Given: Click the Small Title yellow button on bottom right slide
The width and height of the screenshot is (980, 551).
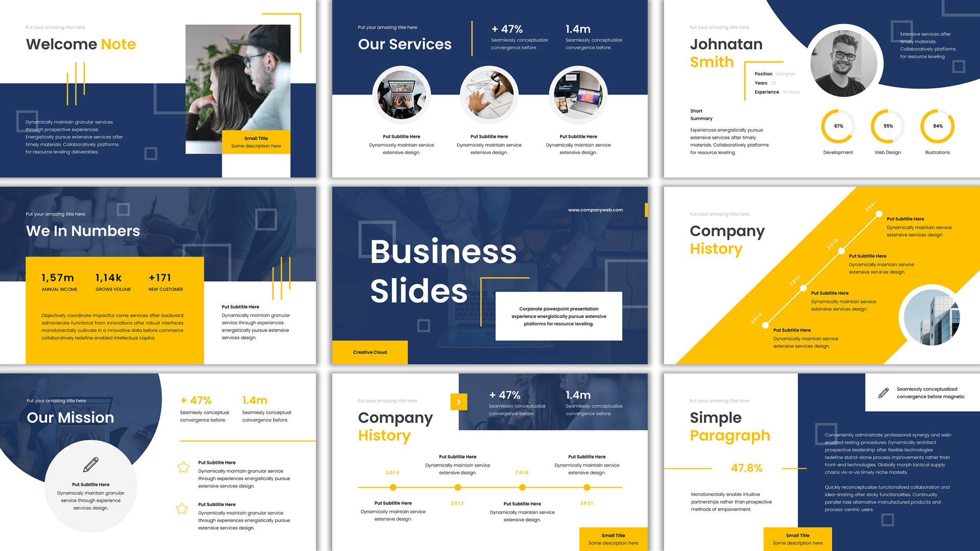Looking at the screenshot, I should (x=794, y=532).
